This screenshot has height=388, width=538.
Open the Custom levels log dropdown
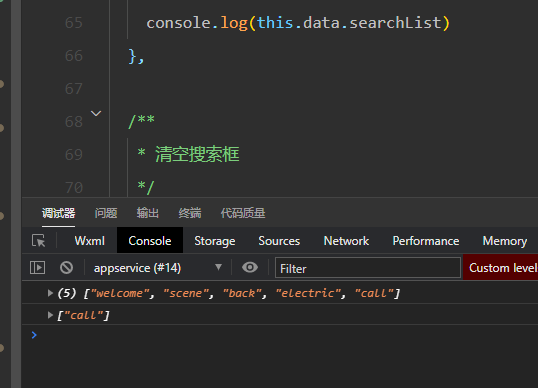(x=502, y=268)
